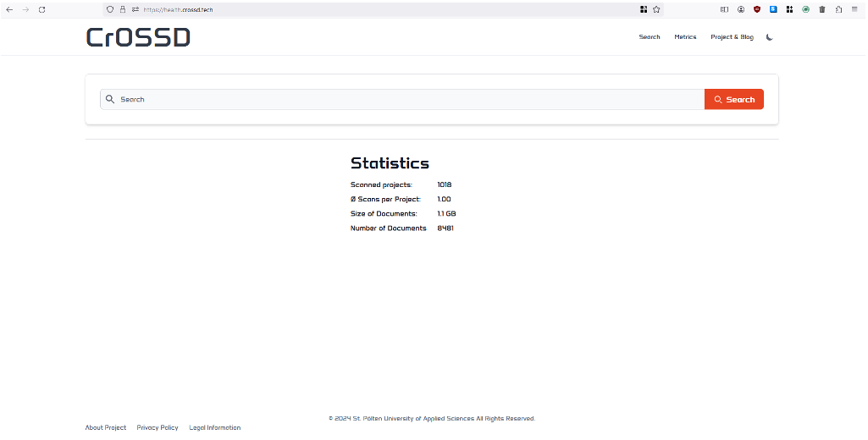Open the tracking protection shield icon
This screenshot has width=868, height=440.
[x=109, y=9]
